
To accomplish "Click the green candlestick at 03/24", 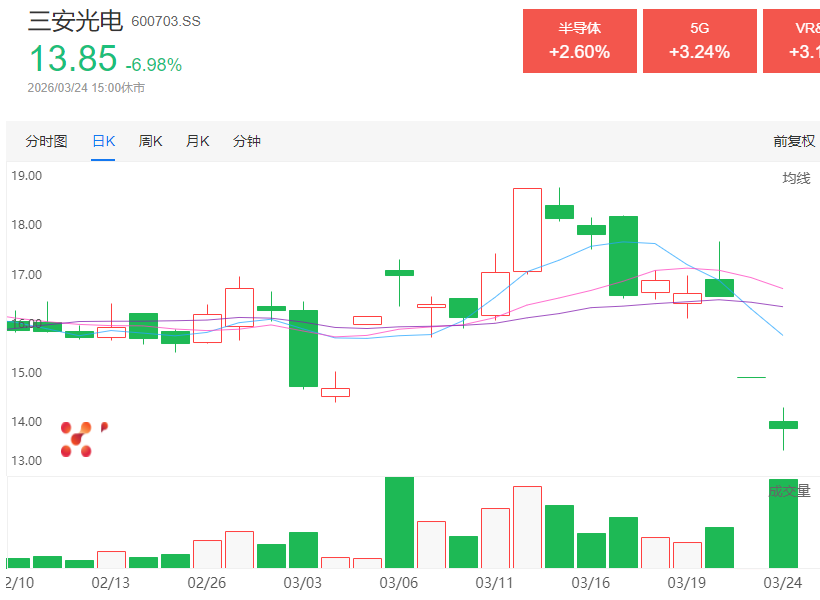I will click(x=783, y=424).
